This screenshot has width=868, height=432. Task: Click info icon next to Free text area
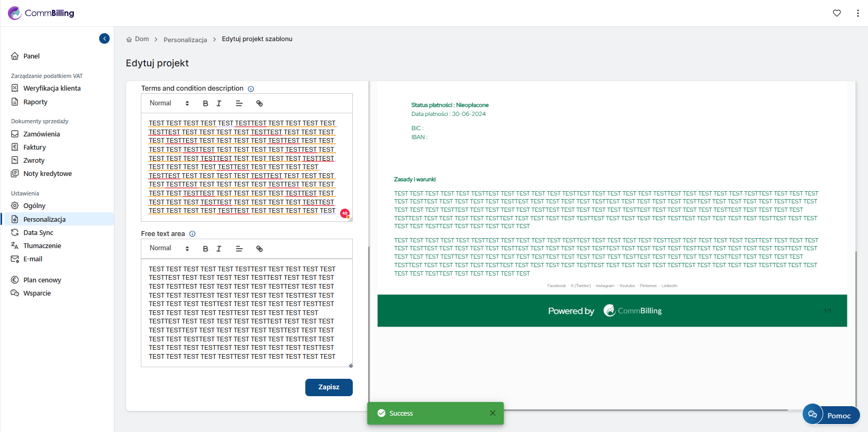point(192,234)
